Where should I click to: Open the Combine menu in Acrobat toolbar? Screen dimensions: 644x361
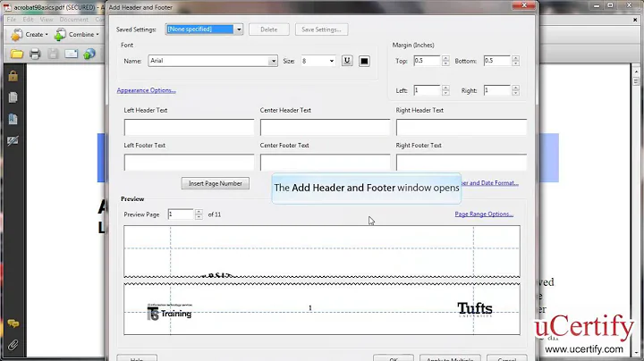point(77,35)
